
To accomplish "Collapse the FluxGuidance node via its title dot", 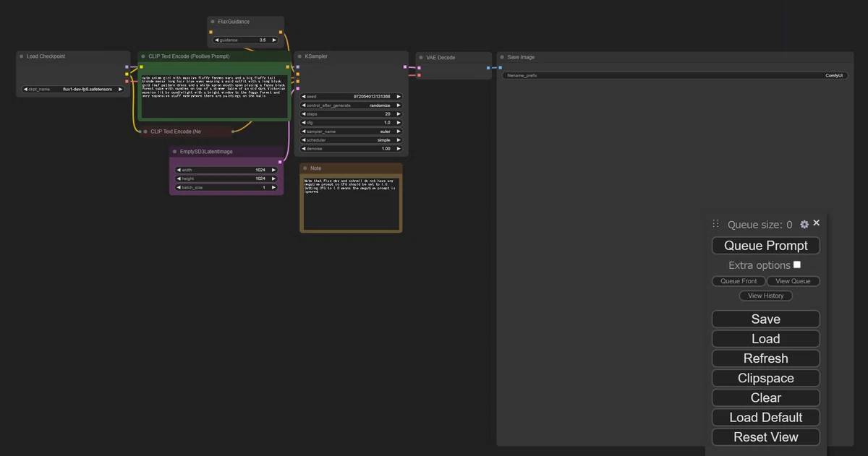I will point(213,22).
